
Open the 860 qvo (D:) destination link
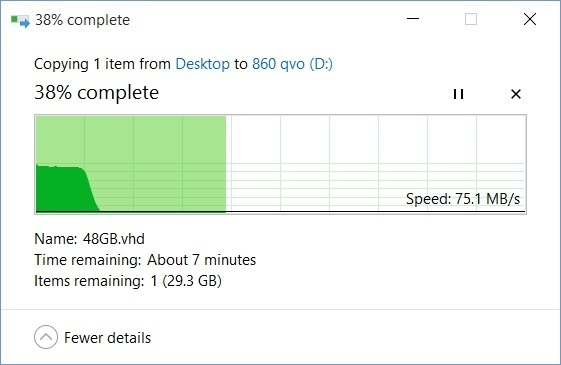pyautogui.click(x=292, y=64)
